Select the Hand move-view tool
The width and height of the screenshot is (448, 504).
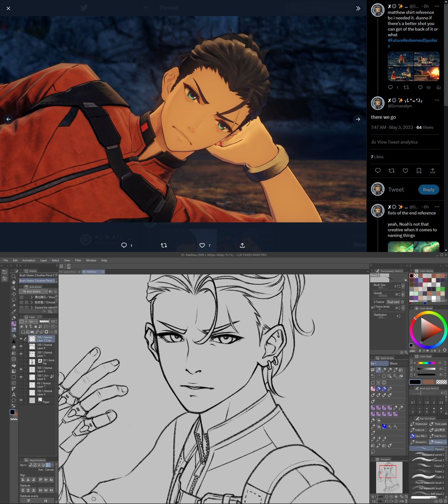pos(13,282)
